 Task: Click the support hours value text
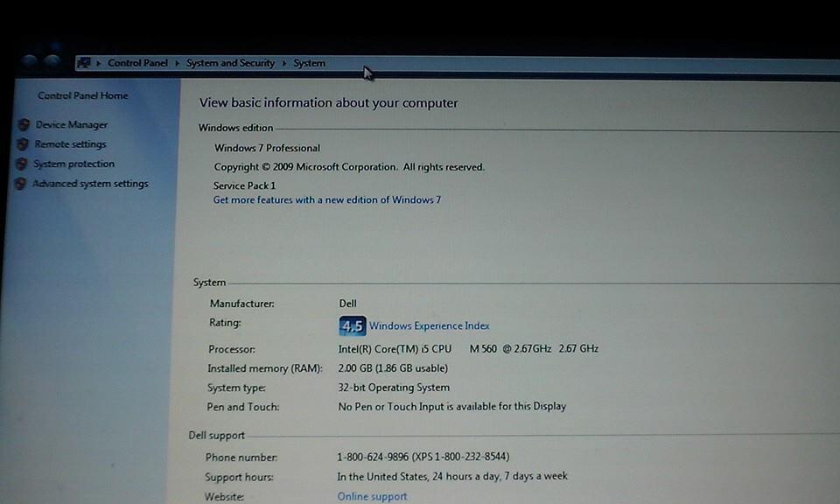(452, 476)
